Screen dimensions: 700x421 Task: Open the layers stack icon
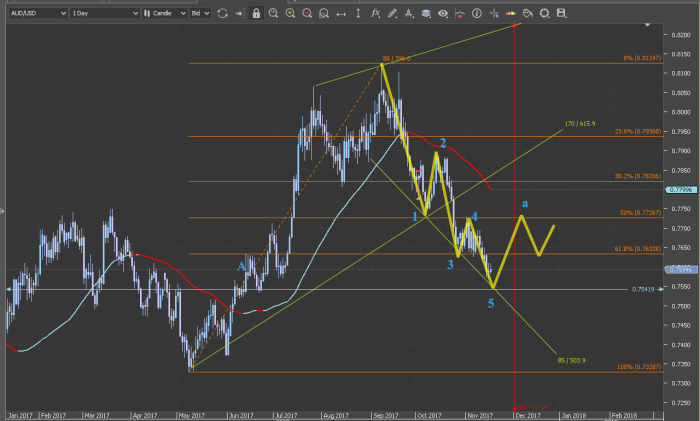[x=426, y=14]
